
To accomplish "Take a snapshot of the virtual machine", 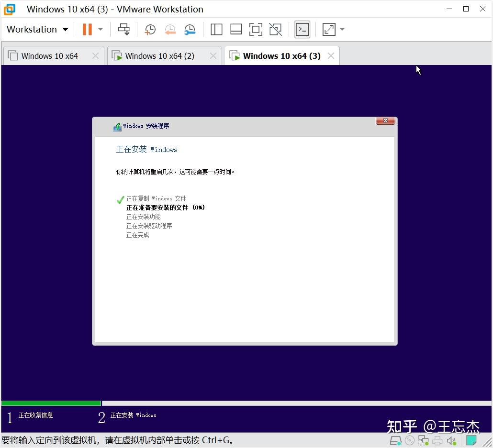I will [x=150, y=29].
